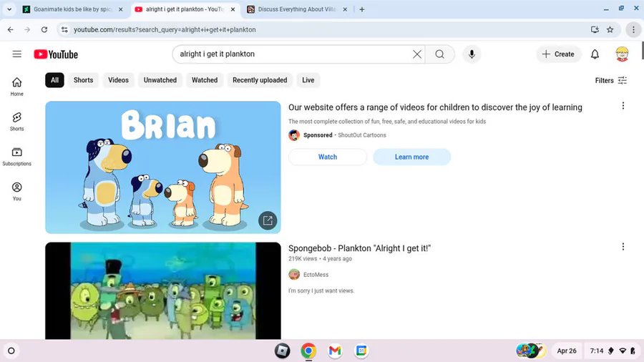Select the Videos filter chip
This screenshot has width=644, height=362.
(x=118, y=80)
